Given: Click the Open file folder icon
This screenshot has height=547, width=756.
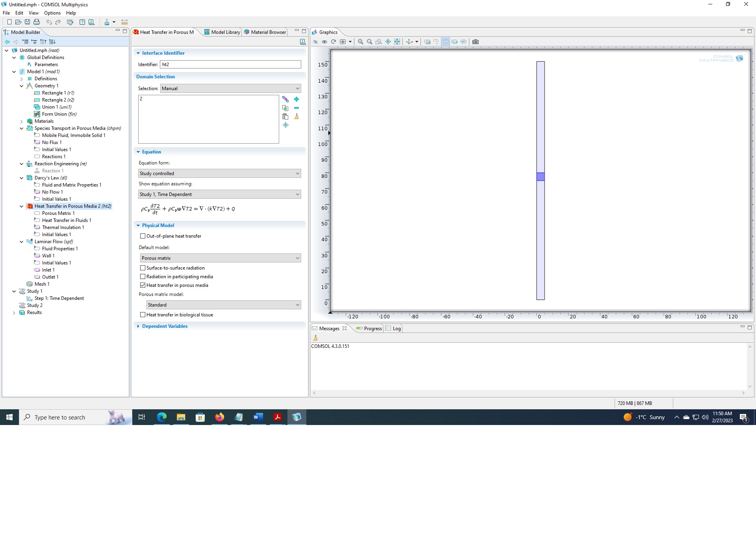Looking at the screenshot, I should 18,22.
